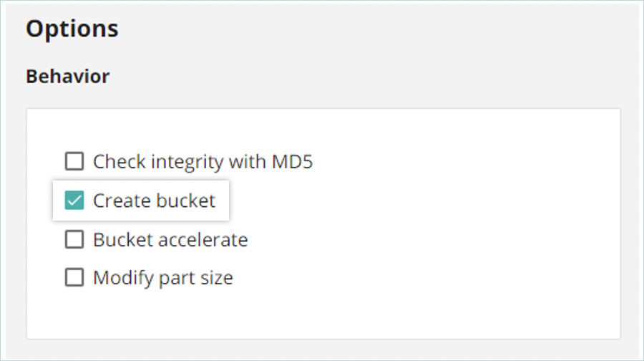Click the Options section heading
Viewport: 644px width, 361px height.
click(72, 29)
